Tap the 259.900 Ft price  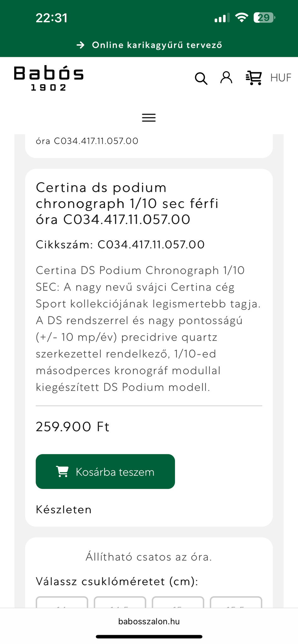click(73, 427)
